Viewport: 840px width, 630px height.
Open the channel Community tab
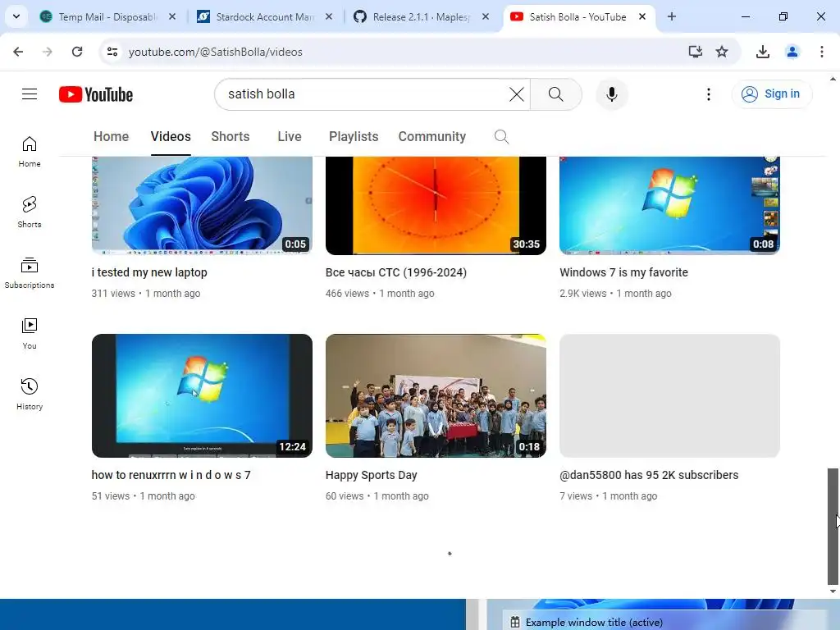pos(431,137)
